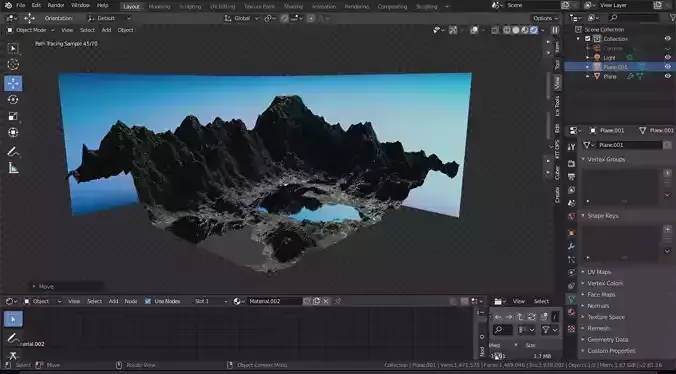The height and width of the screenshot is (374, 676).
Task: Open the File menu
Action: [x=20, y=6]
